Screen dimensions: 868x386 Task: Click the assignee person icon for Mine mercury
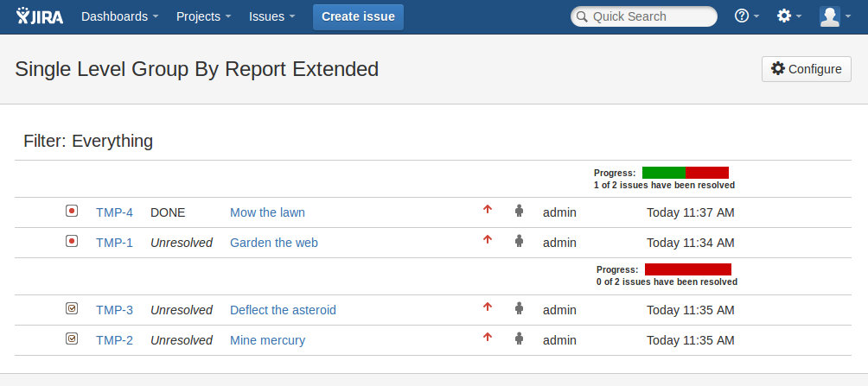(520, 339)
